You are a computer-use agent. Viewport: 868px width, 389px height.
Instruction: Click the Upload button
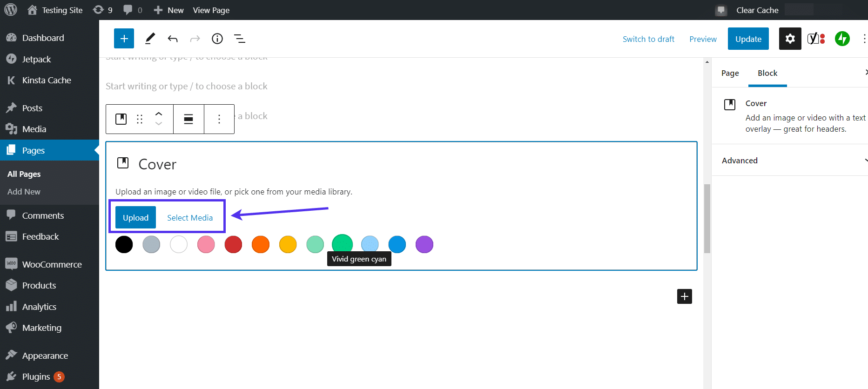tap(135, 218)
